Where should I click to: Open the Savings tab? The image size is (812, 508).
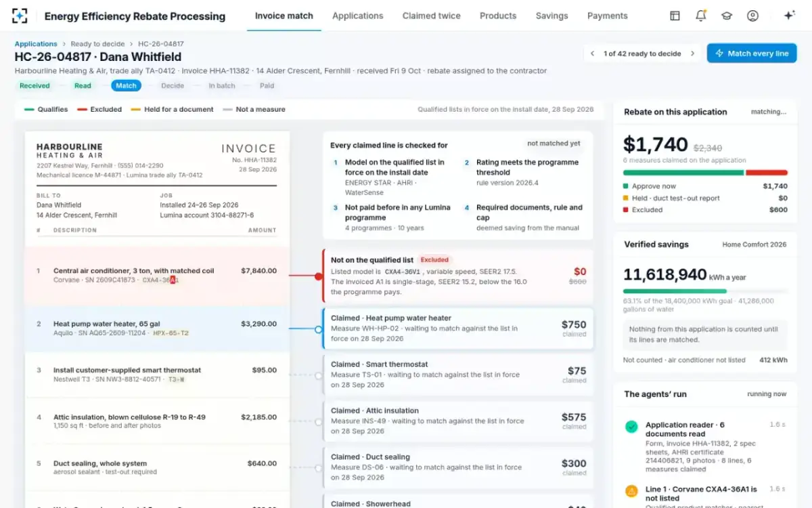click(551, 16)
